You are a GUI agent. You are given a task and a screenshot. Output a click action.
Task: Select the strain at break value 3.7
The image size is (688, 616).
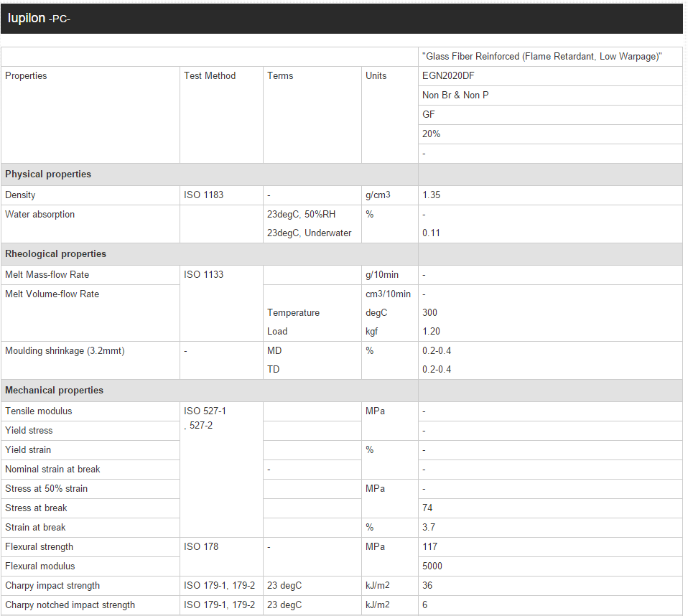429,528
